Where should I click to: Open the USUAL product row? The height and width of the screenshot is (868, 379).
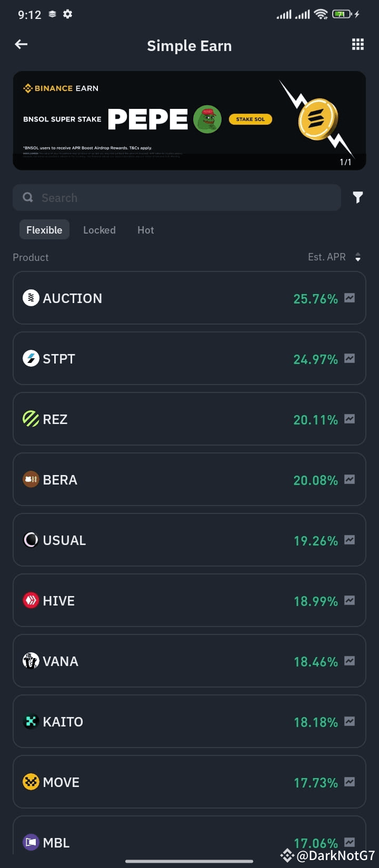[189, 540]
